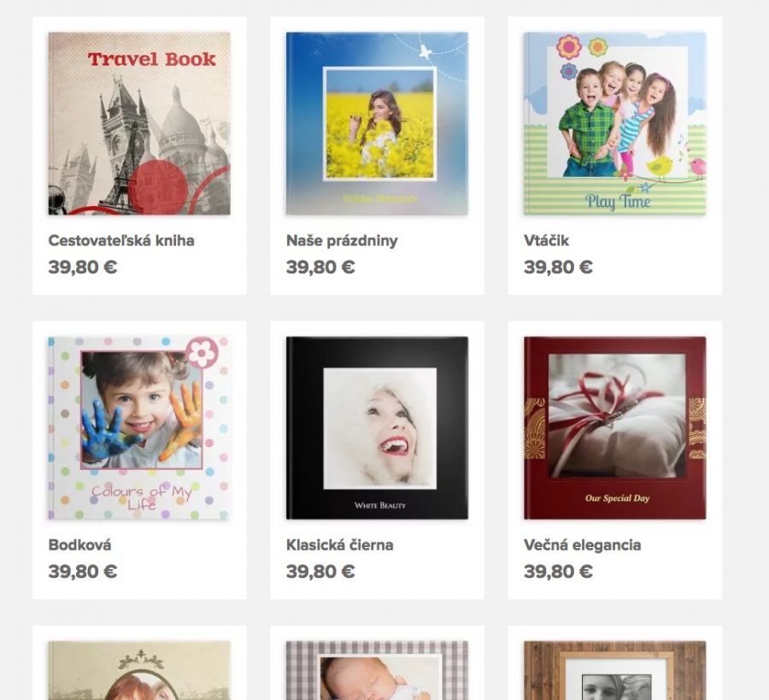Open the vintage oval-frame cover thumbnail
Viewport: 769px width, 700px height.
139,671
